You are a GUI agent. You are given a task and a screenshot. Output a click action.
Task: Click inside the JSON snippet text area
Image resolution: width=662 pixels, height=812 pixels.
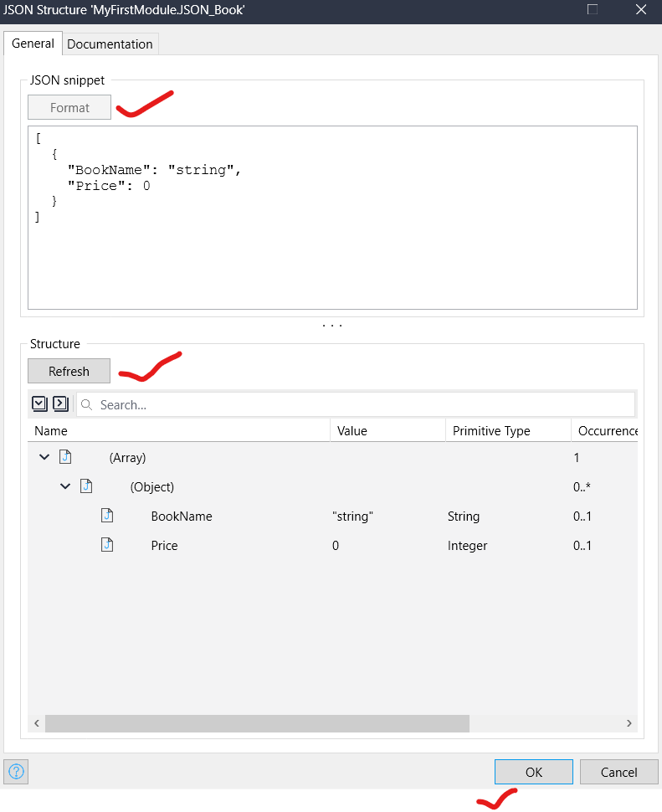(x=332, y=251)
